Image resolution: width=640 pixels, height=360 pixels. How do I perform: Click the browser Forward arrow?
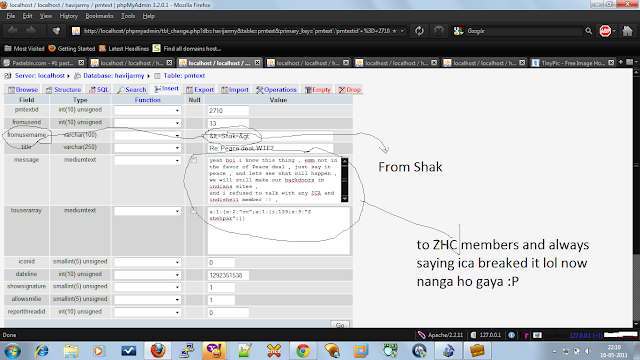click(31, 31)
